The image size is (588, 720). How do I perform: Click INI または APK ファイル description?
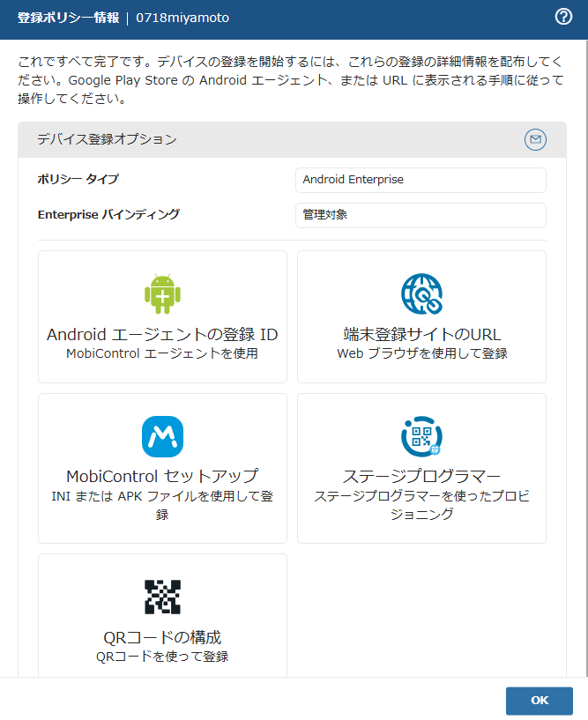[162, 505]
